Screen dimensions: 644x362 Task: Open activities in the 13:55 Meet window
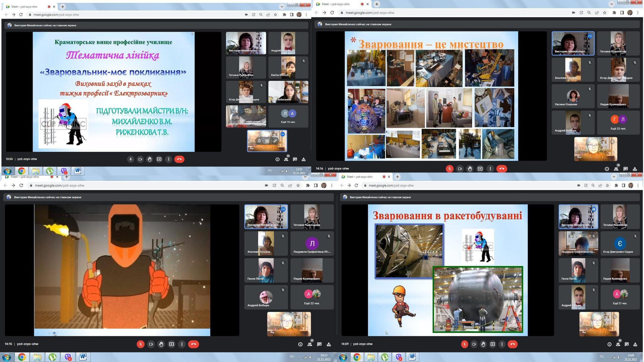(304, 159)
